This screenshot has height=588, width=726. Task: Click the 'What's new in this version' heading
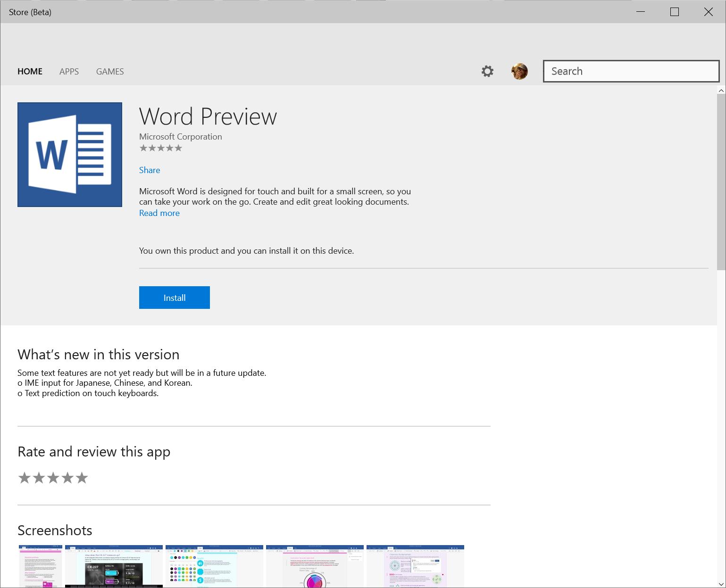click(x=98, y=355)
